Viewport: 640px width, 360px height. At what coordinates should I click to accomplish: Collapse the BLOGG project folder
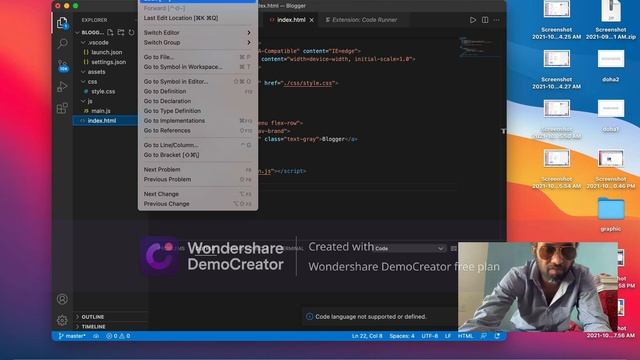coord(78,32)
